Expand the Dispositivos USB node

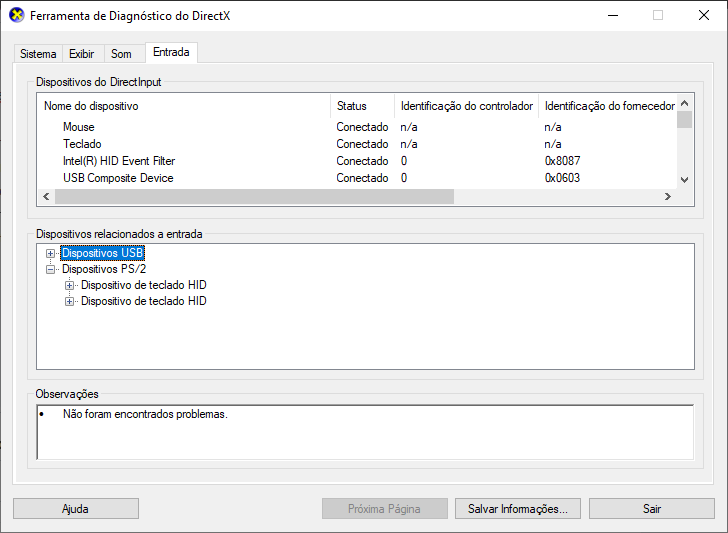[x=50, y=254]
